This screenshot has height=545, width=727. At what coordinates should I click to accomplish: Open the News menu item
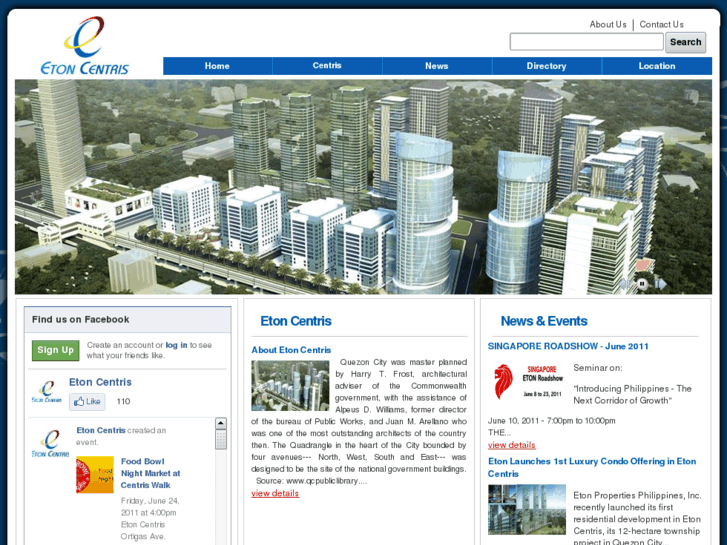pyautogui.click(x=437, y=66)
